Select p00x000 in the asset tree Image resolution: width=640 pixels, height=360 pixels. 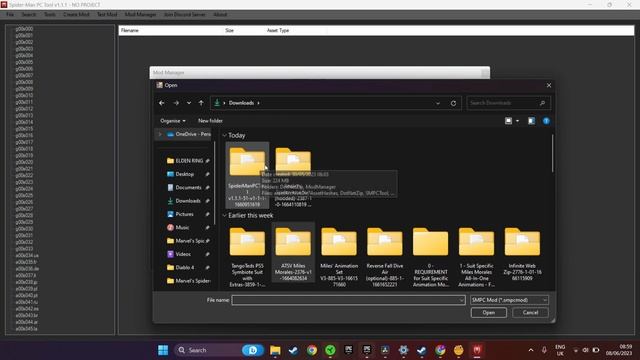24,29
